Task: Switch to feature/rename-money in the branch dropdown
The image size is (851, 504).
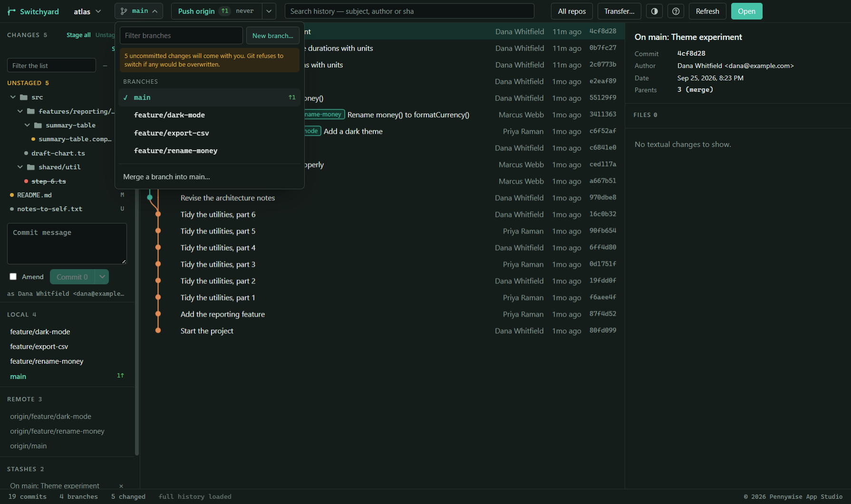Action: [x=210, y=151]
